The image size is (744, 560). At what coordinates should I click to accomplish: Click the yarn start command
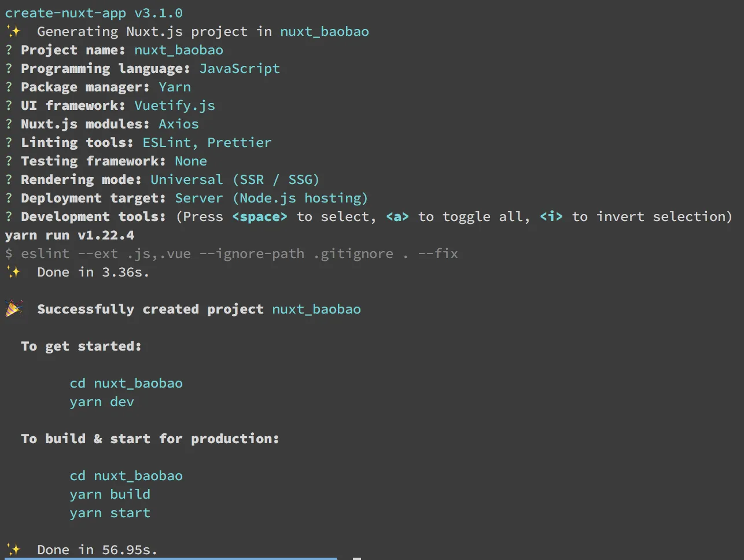coord(110,513)
